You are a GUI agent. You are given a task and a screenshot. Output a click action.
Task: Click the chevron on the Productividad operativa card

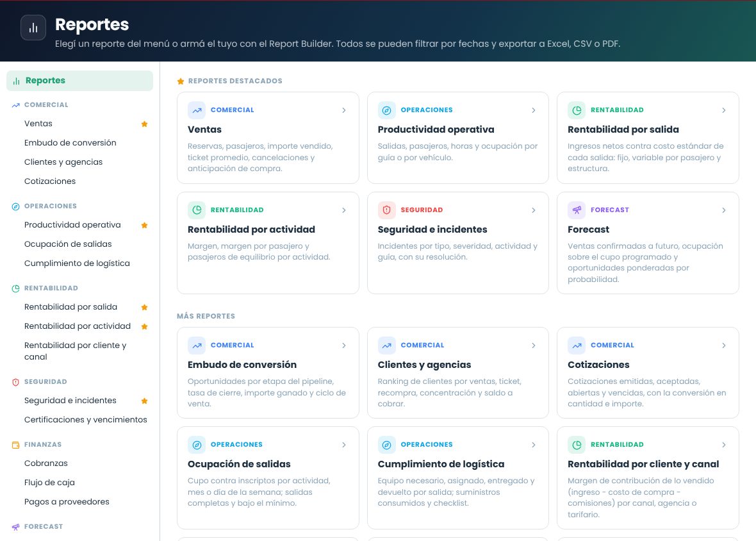(x=534, y=110)
